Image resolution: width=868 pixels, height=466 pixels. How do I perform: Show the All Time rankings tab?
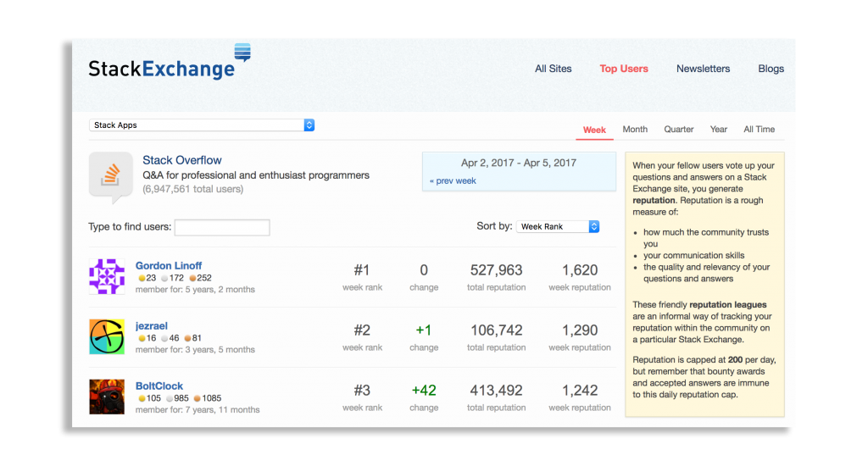(x=759, y=130)
